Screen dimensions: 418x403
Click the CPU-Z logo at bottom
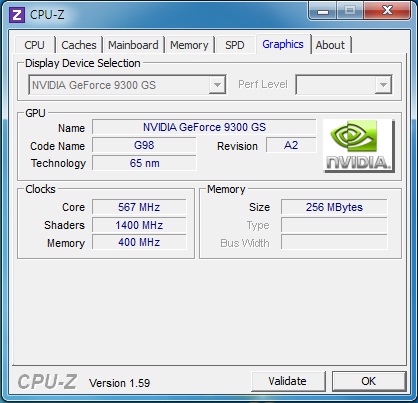pos(47,382)
